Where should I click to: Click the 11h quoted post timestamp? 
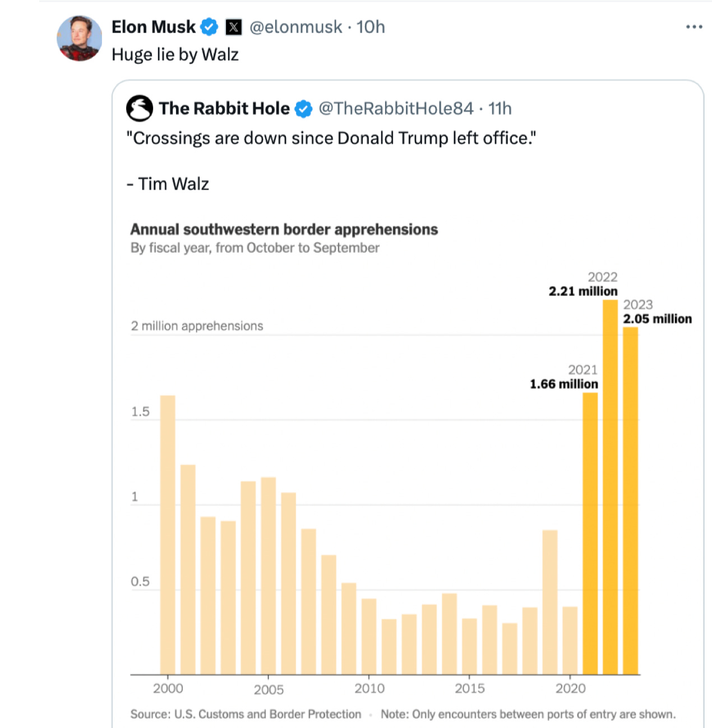coord(500,108)
